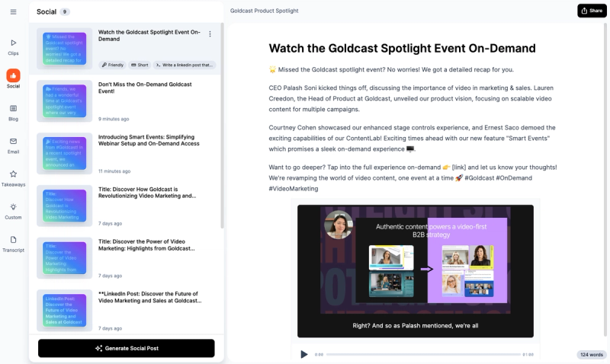The image size is (610, 364).
Task: Click the Friendly tone tag
Action: point(112,65)
